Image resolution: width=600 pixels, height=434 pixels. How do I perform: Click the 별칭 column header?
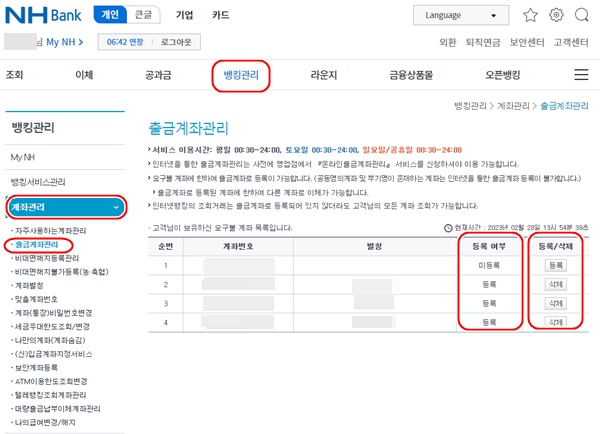[374, 246]
